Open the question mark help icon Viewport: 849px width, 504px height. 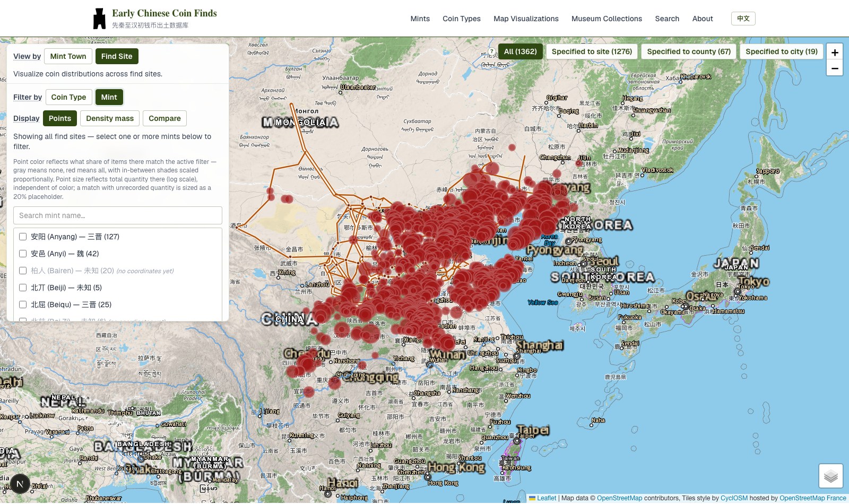click(491, 52)
